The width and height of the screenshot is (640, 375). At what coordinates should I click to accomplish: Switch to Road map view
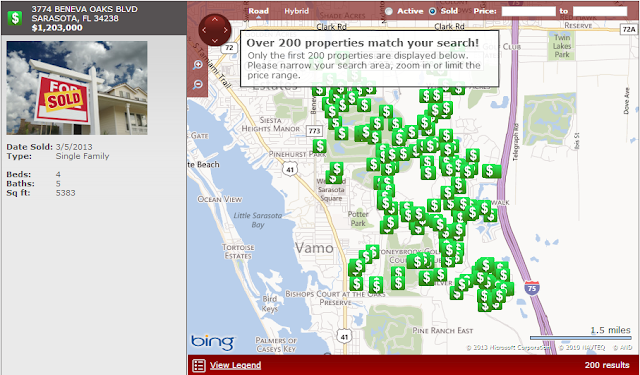pyautogui.click(x=259, y=11)
